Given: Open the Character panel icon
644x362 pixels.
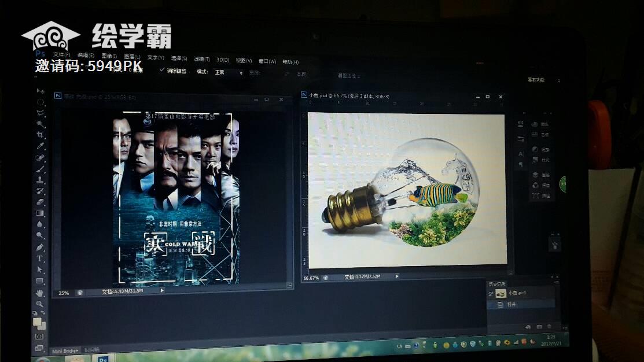Looking at the screenshot, I should (x=521, y=154).
